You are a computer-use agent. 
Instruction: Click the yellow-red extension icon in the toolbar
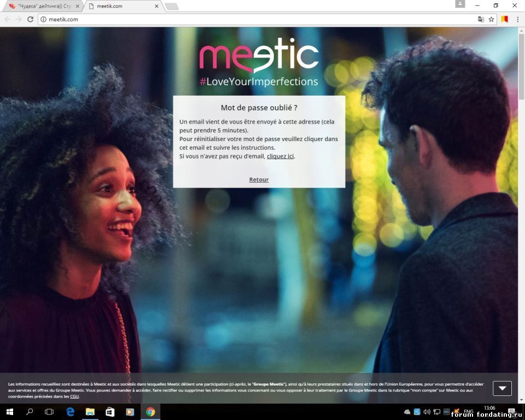coord(504,19)
